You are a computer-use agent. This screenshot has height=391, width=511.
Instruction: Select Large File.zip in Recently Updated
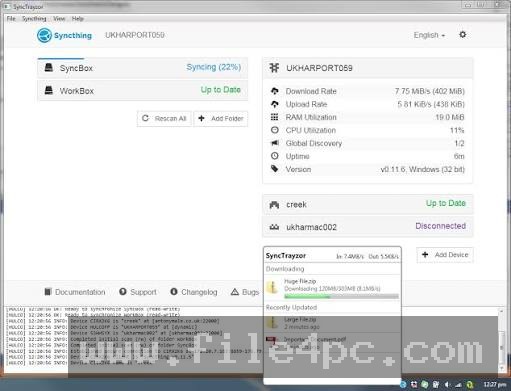tap(333, 323)
